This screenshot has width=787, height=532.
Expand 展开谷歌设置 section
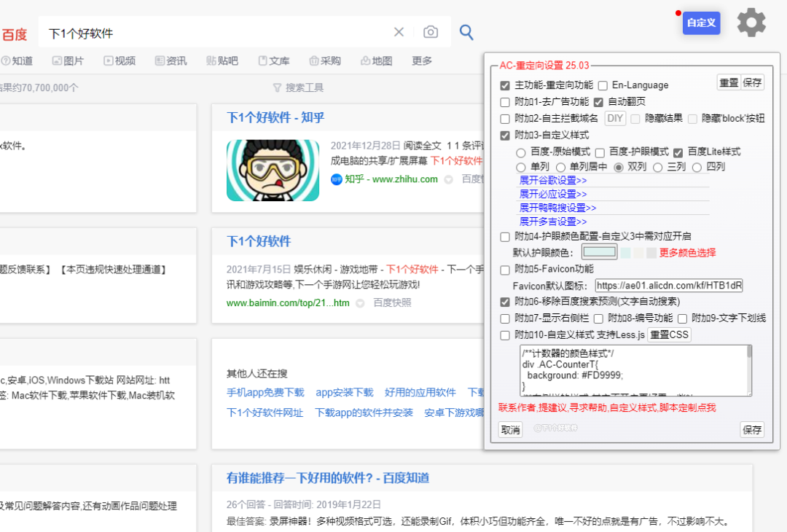tap(552, 180)
